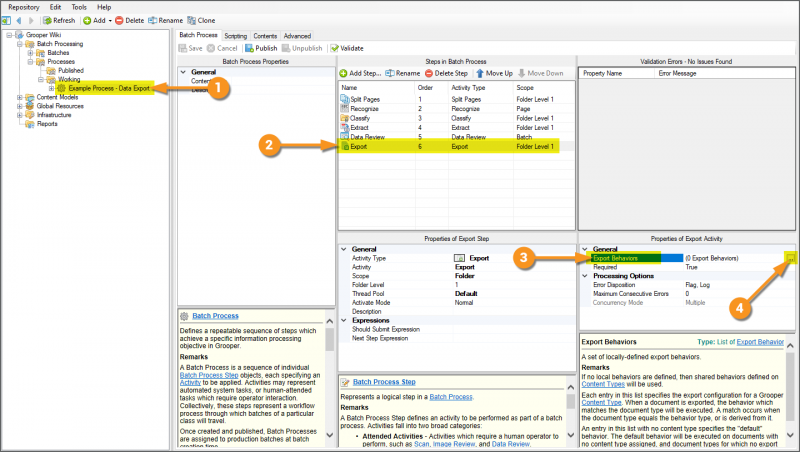Viewport: 800px width, 452px height.
Task: Collapse the Expressions property group
Action: click(344, 320)
